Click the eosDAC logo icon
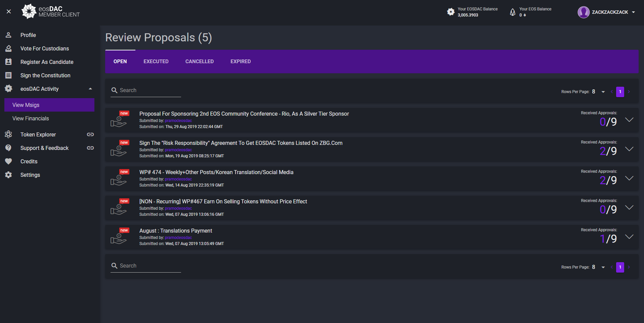Screen dimensions: 644x323 click(x=29, y=11)
